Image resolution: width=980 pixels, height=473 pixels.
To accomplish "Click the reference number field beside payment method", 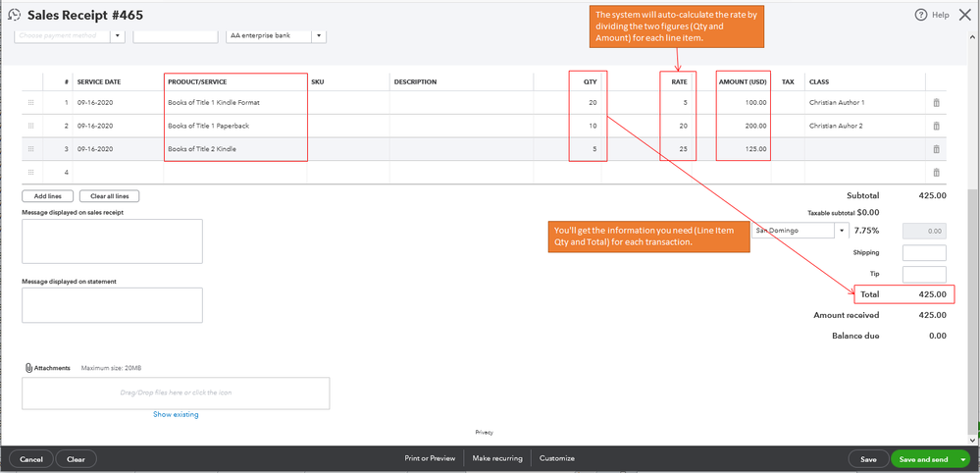I will [176, 35].
